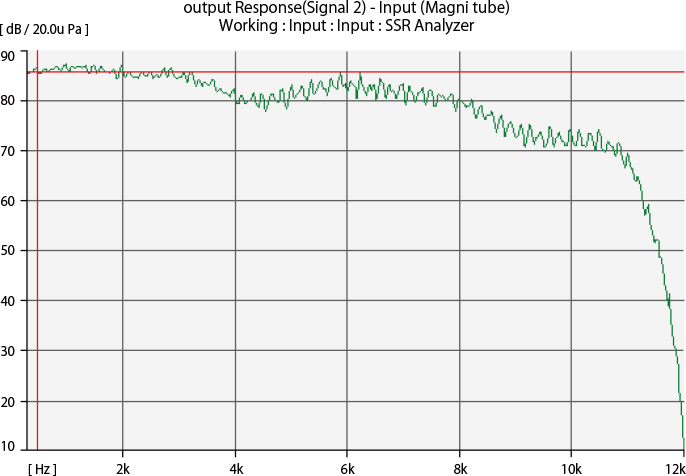686x476 pixels.
Task: Click the 90 dB axis value
Action: [x=8, y=56]
